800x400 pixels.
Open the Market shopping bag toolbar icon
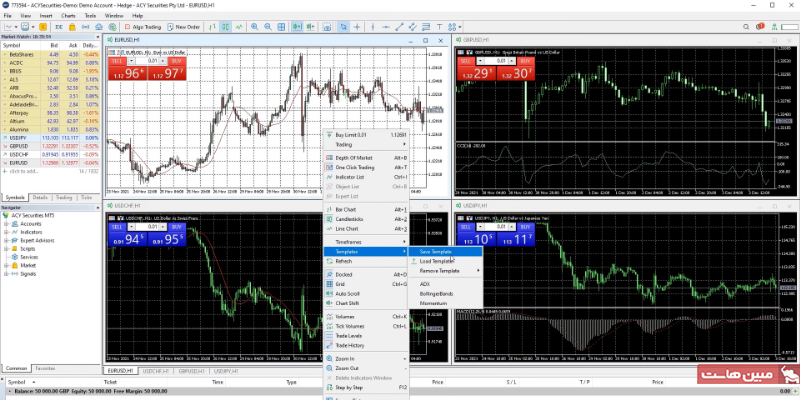72,27
